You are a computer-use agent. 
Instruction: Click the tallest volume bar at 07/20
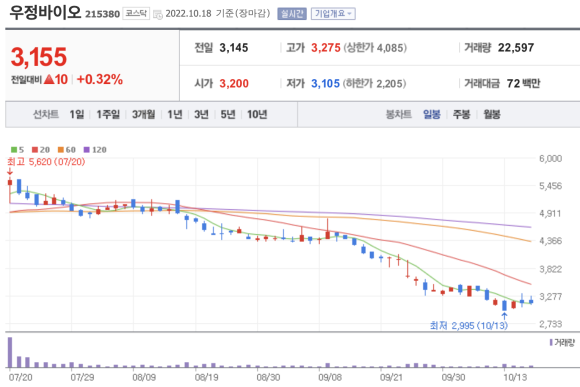click(10, 352)
